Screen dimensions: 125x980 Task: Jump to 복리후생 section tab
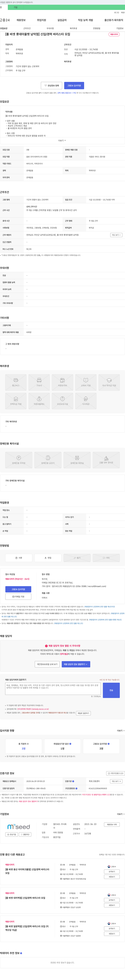(x=73, y=28)
